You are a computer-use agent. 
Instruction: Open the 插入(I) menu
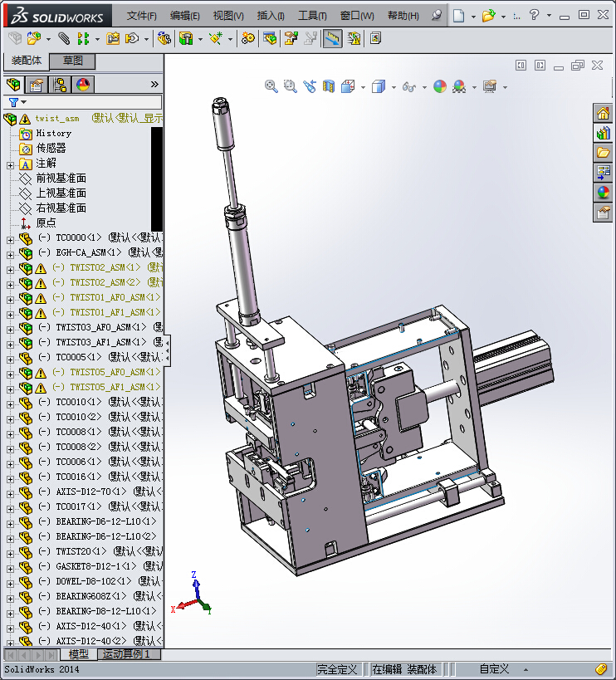(x=271, y=16)
